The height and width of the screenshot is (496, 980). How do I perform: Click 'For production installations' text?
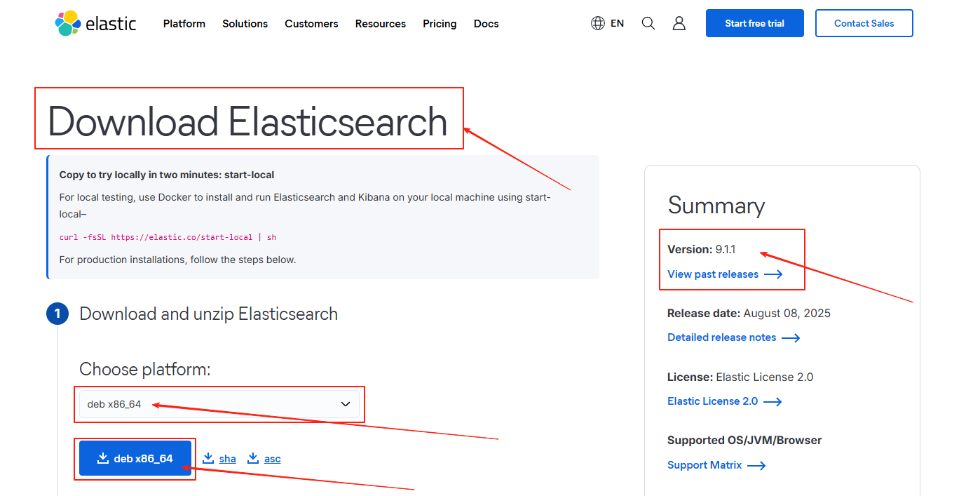(178, 260)
